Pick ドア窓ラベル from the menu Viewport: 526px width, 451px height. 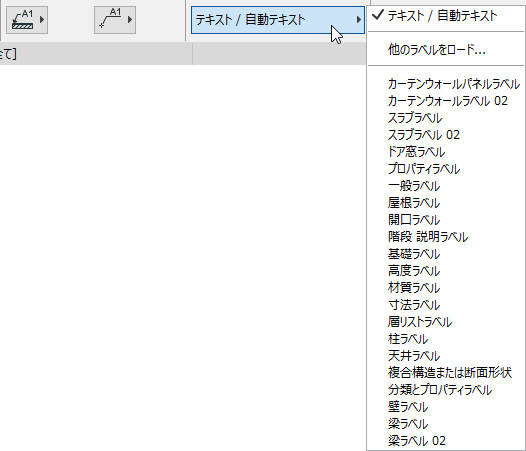coord(445,152)
